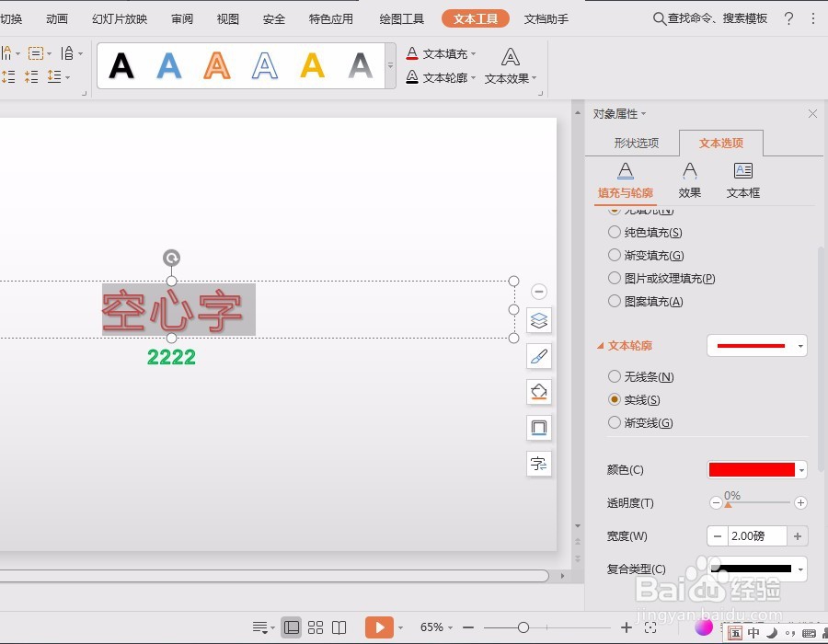Screen dimensions: 828x644
Task: Click the collapse minus floating button
Action: (538, 292)
